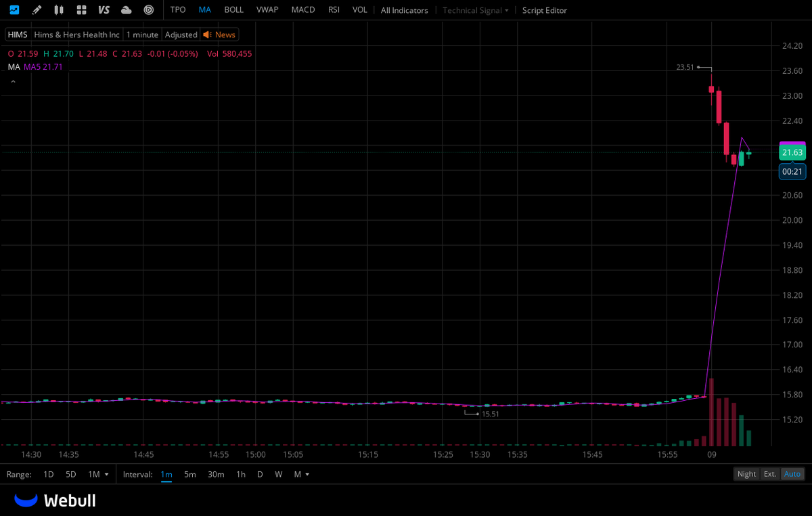Click the Webull logo
This screenshot has width=812, height=516.
tap(55, 500)
